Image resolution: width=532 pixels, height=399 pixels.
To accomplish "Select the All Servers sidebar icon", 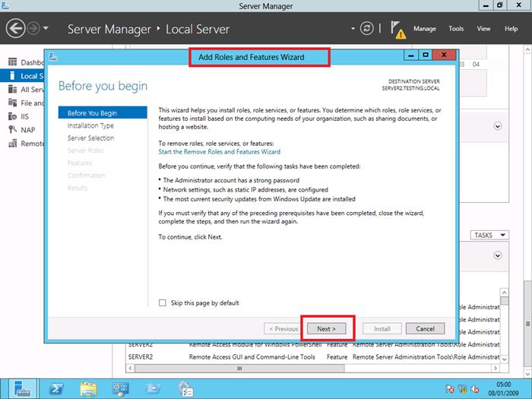I will [x=13, y=89].
